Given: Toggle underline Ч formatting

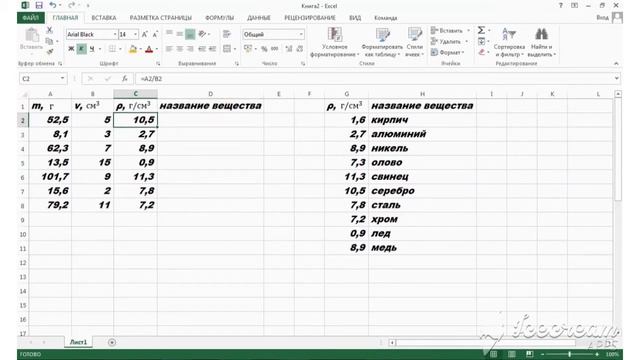Looking at the screenshot, I should coord(92,49).
